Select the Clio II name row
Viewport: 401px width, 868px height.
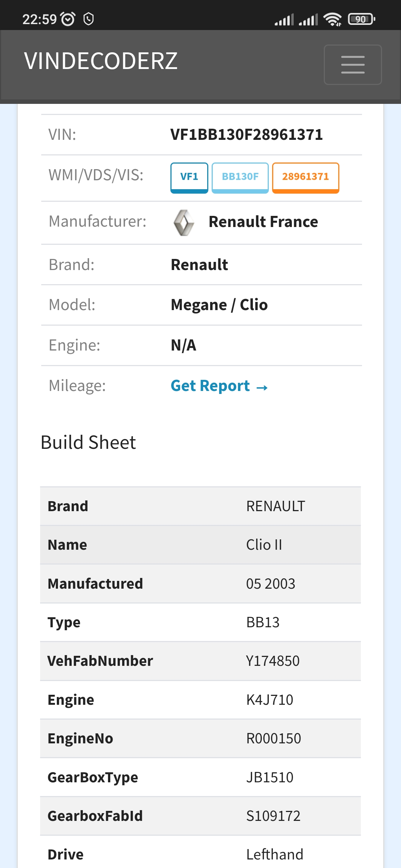200,545
